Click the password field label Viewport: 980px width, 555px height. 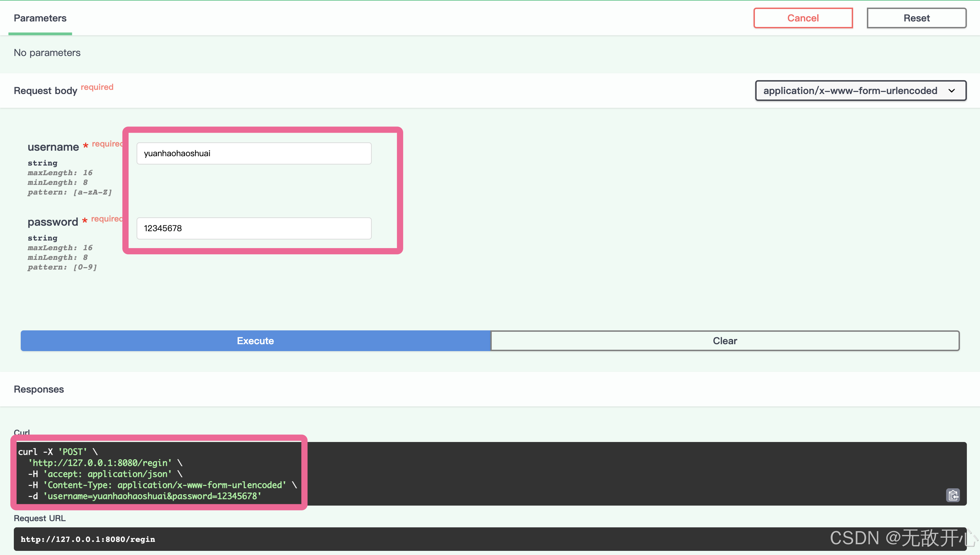click(53, 222)
